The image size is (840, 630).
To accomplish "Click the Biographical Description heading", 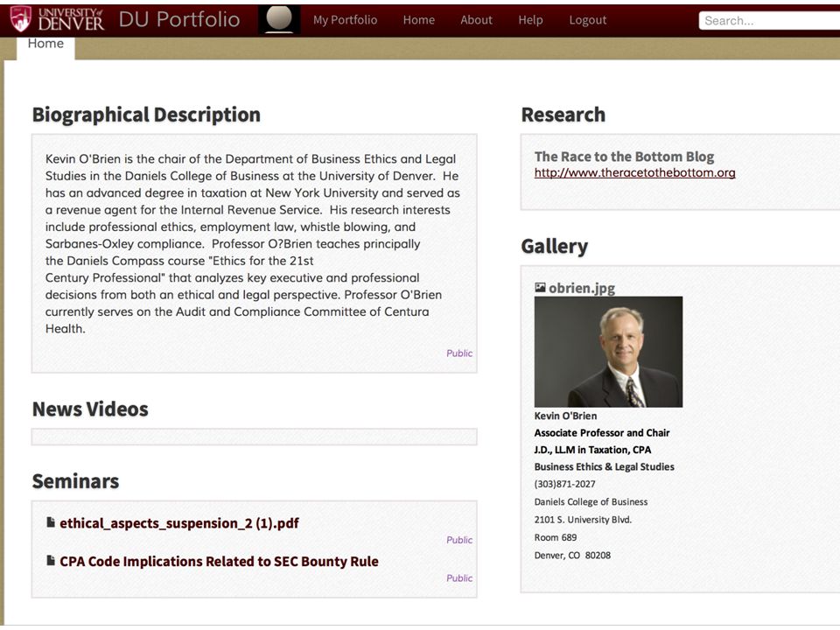I will pyautogui.click(x=146, y=115).
